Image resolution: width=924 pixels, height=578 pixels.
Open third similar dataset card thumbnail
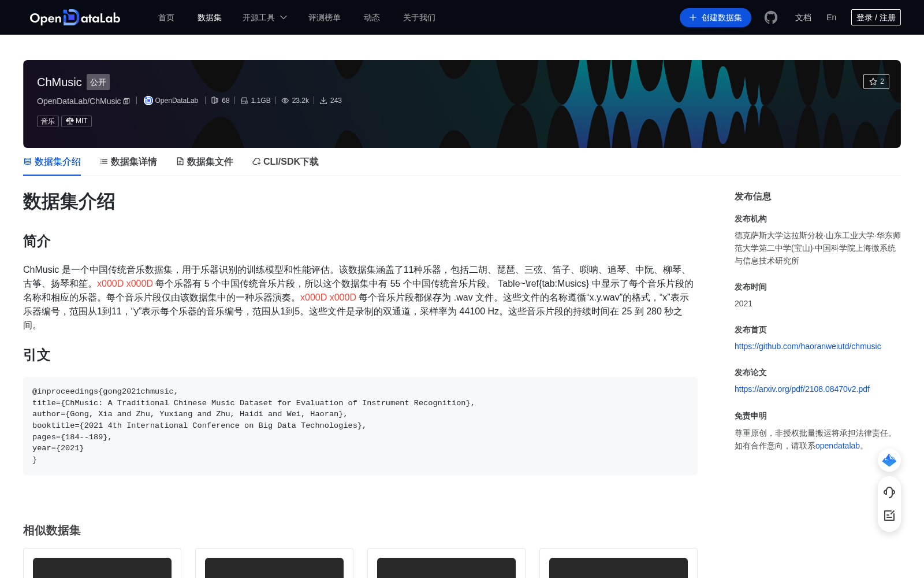pyautogui.click(x=446, y=568)
